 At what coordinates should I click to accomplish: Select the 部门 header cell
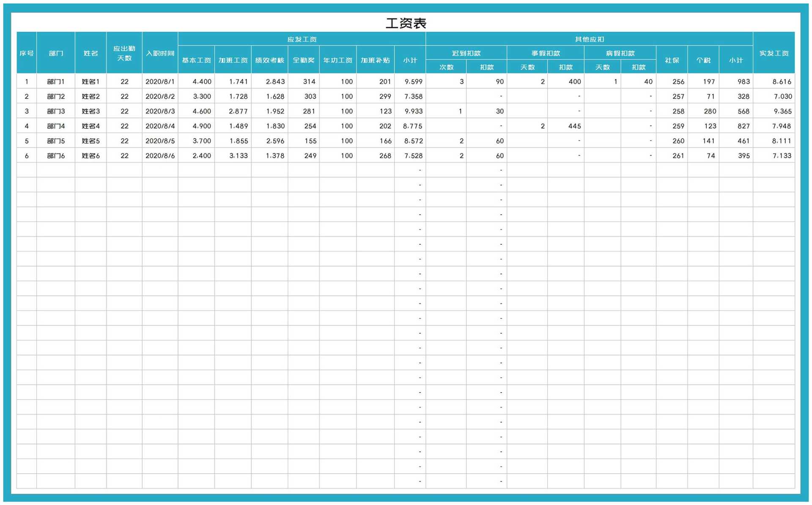56,53
